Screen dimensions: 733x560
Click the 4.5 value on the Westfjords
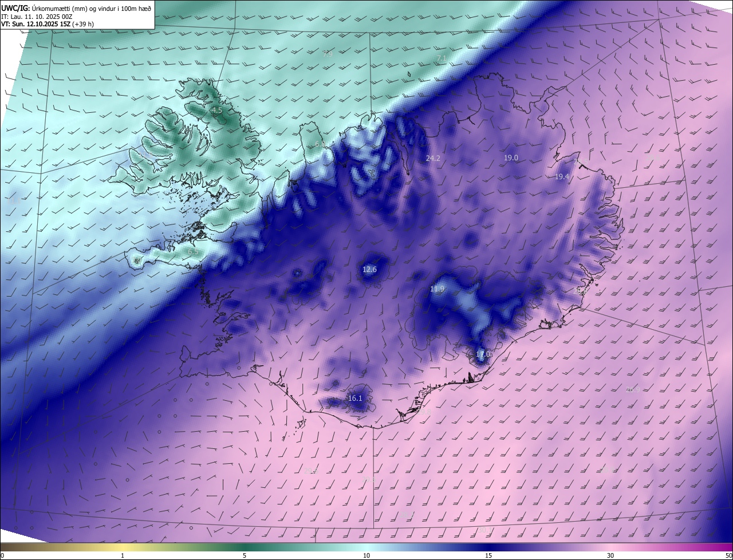(216, 110)
